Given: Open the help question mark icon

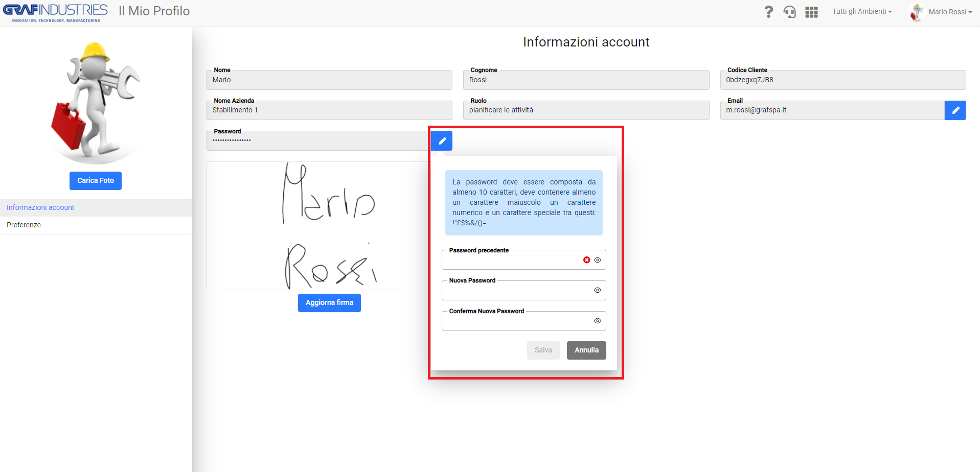Looking at the screenshot, I should [768, 12].
